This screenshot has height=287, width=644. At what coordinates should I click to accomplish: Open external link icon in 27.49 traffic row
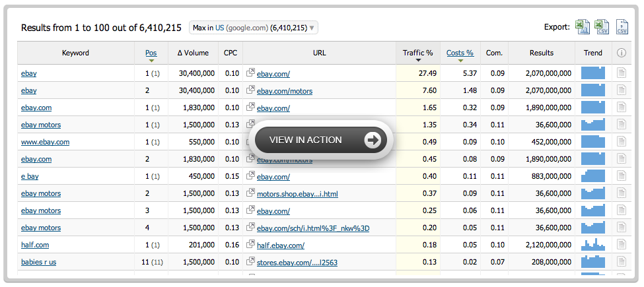pos(250,73)
